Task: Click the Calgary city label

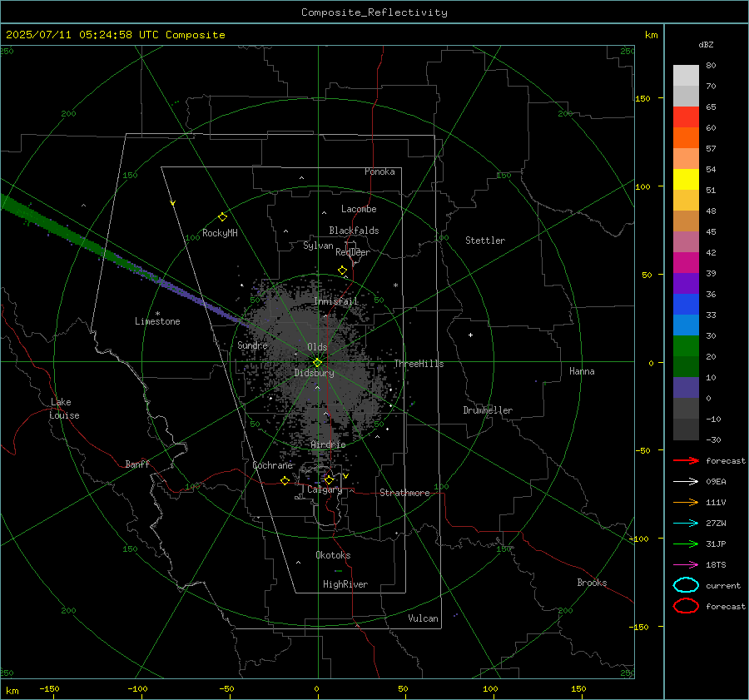Action: coord(325,489)
